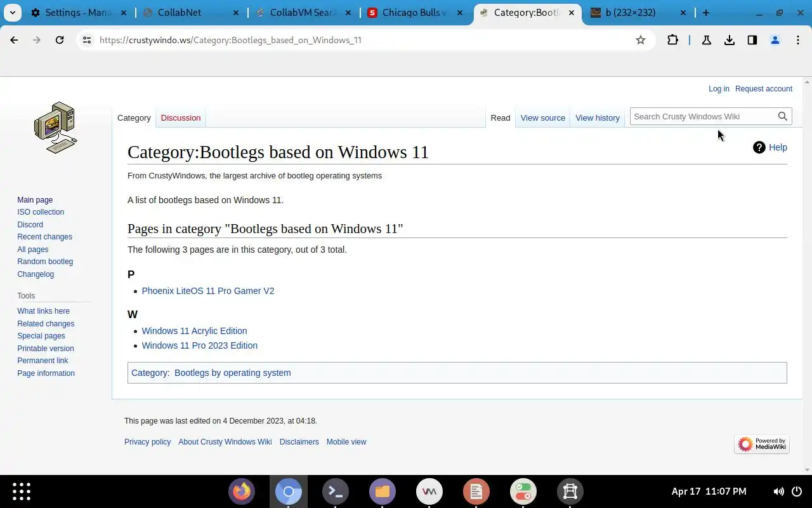Switch to the CollabVM Search browser tab
Screen dimensions: 812x508
(304, 13)
